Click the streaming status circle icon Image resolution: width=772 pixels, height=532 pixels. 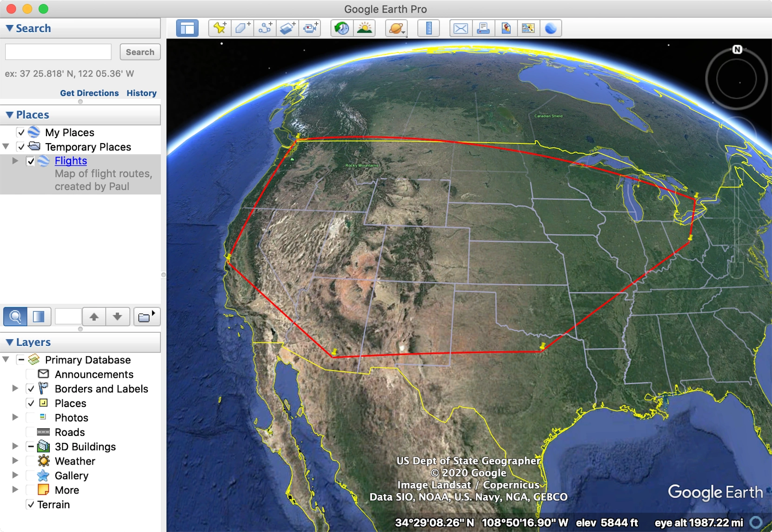click(756, 523)
